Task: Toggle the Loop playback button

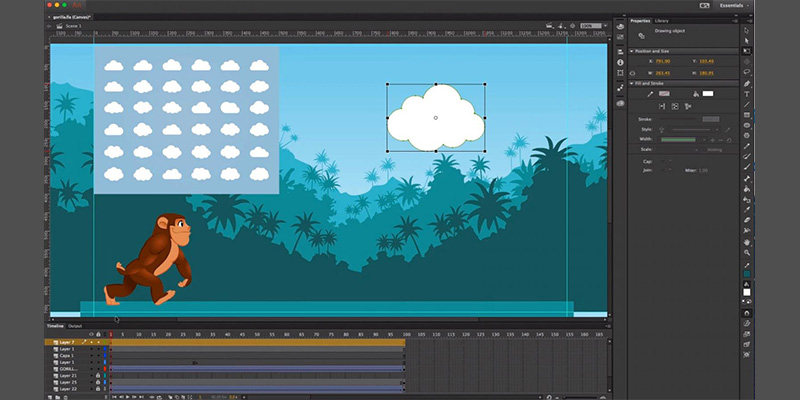Action: 159,397
